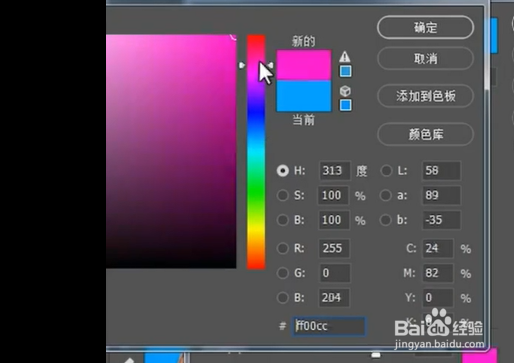Click the web-safe cube icon
The height and width of the screenshot is (363, 514).
345,91
